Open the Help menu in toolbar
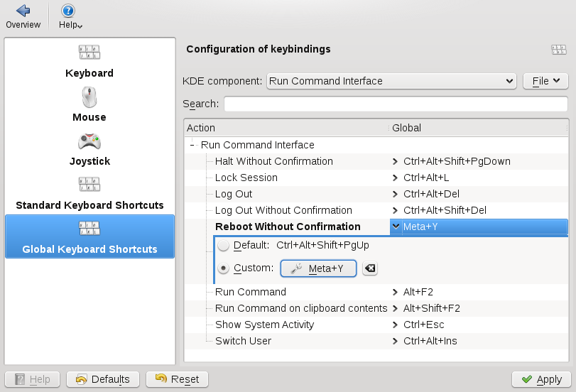 [x=69, y=11]
